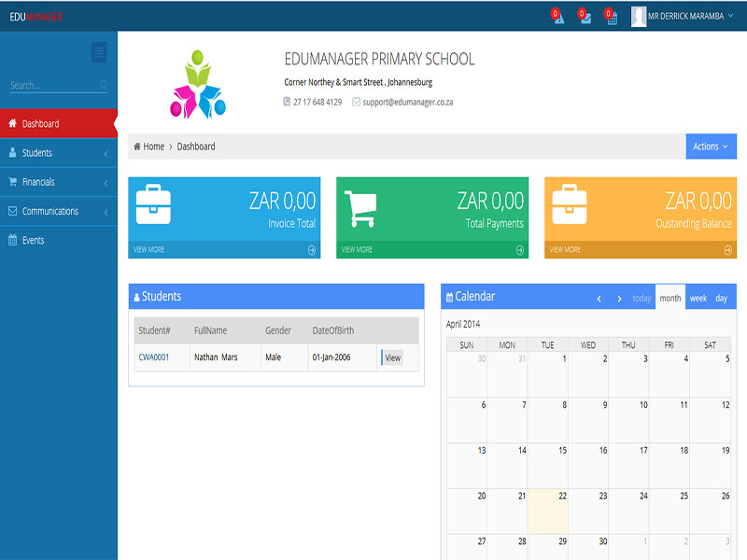Go to next month in Calendar

(x=619, y=299)
